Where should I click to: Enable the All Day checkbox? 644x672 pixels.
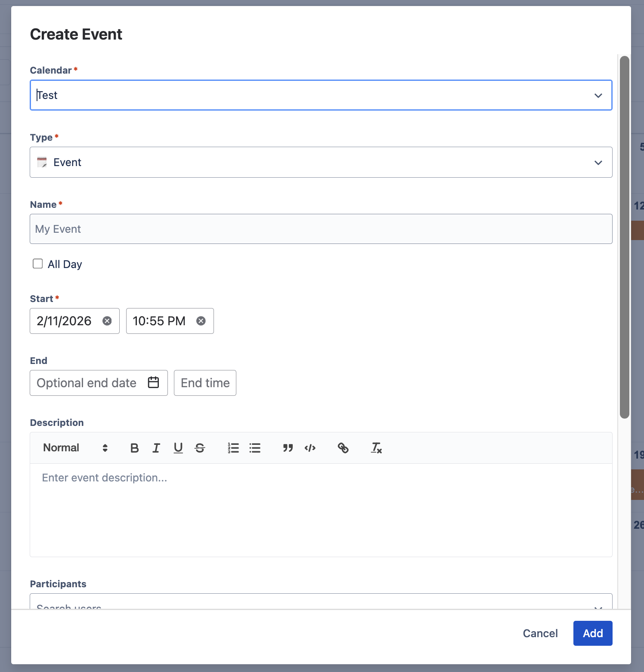[38, 263]
